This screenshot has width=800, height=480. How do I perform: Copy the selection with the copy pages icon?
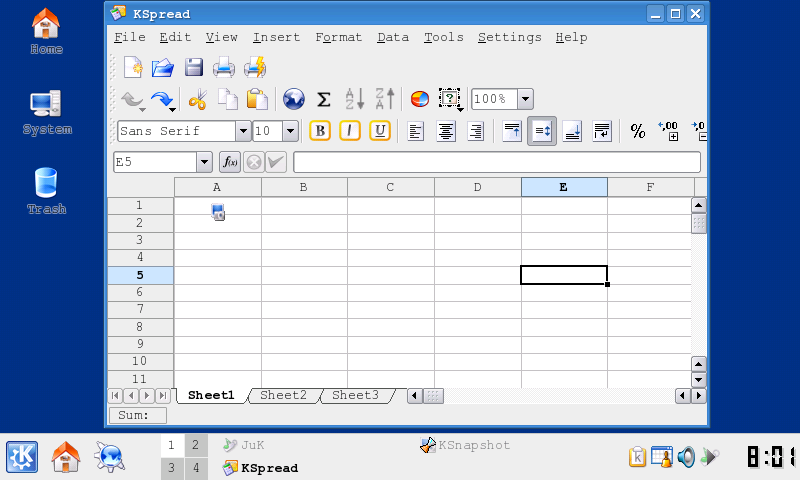228,99
